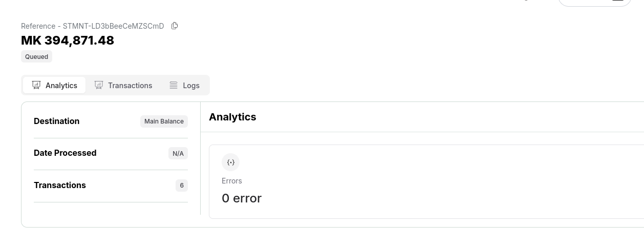Click the curly braces Errors icon

pyautogui.click(x=230, y=162)
